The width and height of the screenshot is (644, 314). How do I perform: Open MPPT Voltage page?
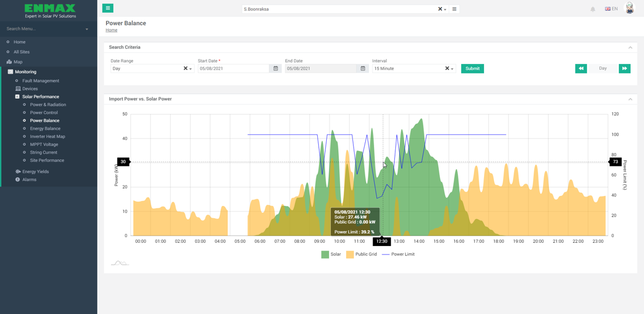click(44, 144)
